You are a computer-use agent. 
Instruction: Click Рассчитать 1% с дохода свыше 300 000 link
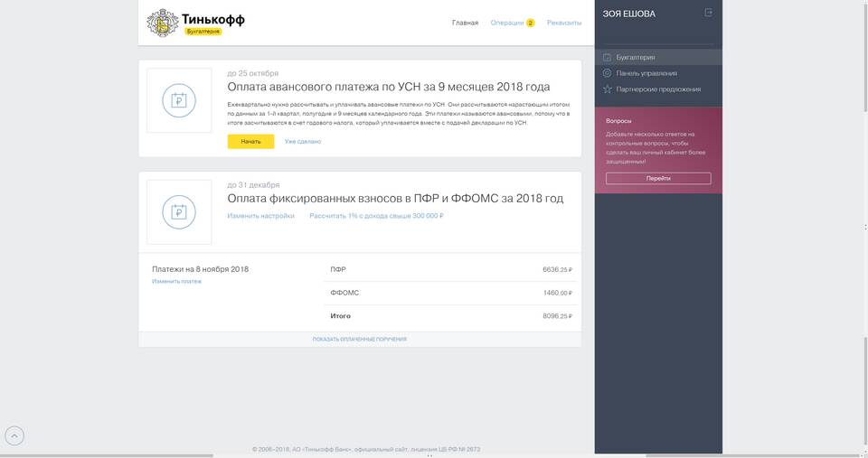[376, 216]
